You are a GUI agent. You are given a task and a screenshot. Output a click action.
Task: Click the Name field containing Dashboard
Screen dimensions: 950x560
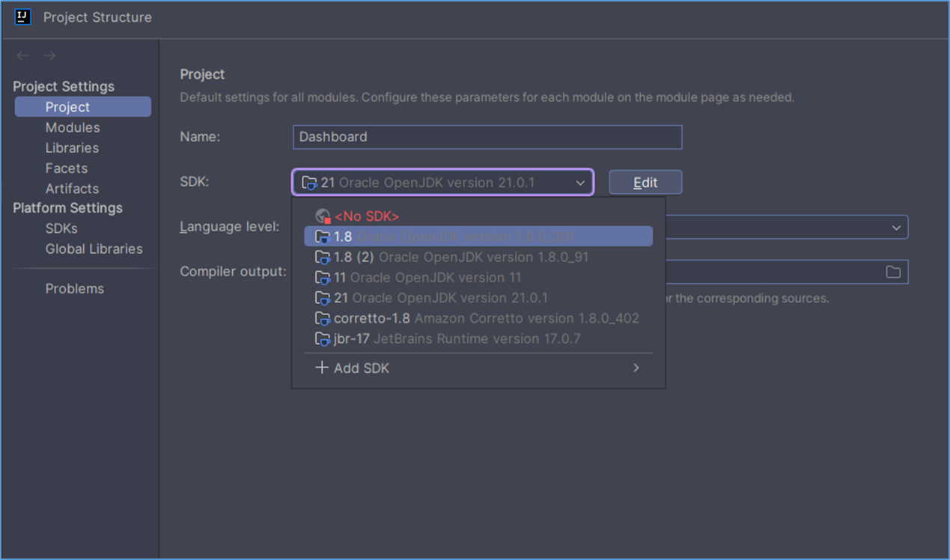[x=487, y=137]
